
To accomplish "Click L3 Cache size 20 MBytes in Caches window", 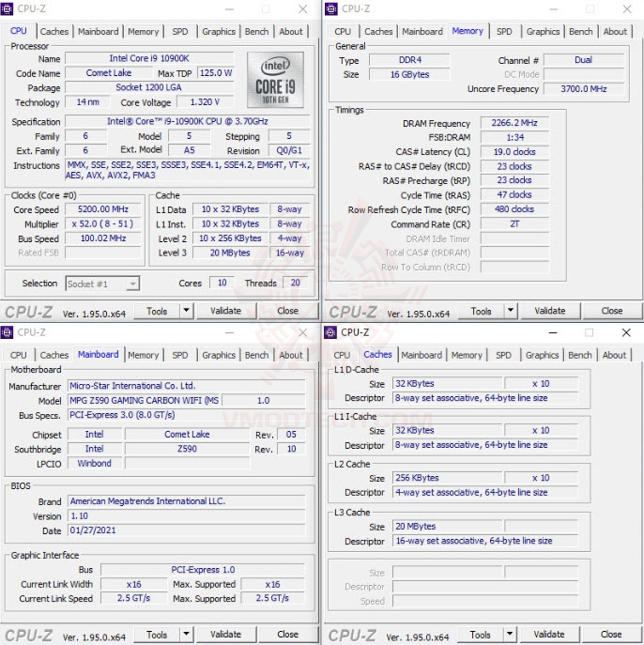I will (448, 527).
